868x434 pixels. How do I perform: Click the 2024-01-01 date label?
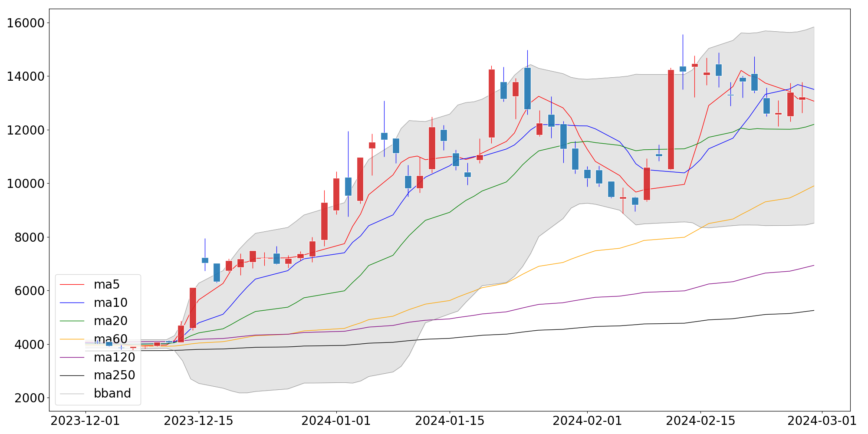[336, 421]
